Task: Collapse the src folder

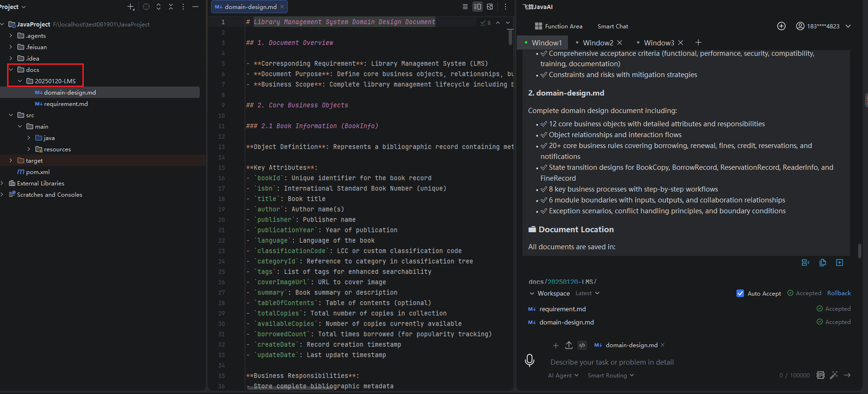Action: pyautogui.click(x=11, y=115)
